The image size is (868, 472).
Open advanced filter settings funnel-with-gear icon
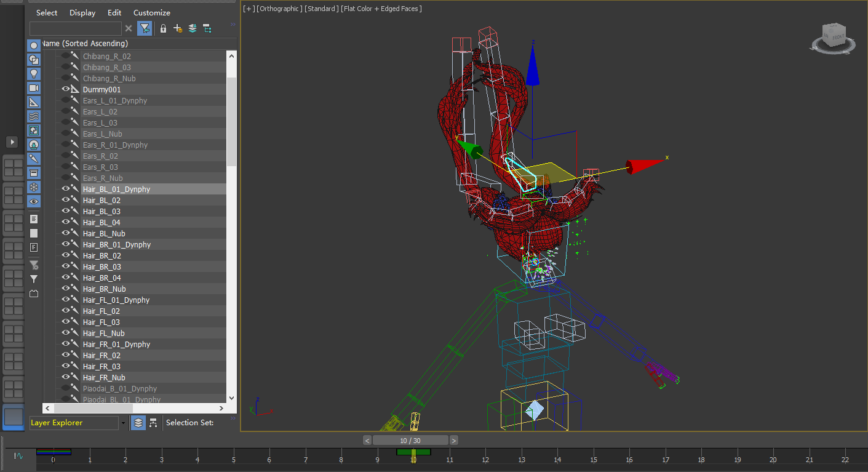point(34,265)
